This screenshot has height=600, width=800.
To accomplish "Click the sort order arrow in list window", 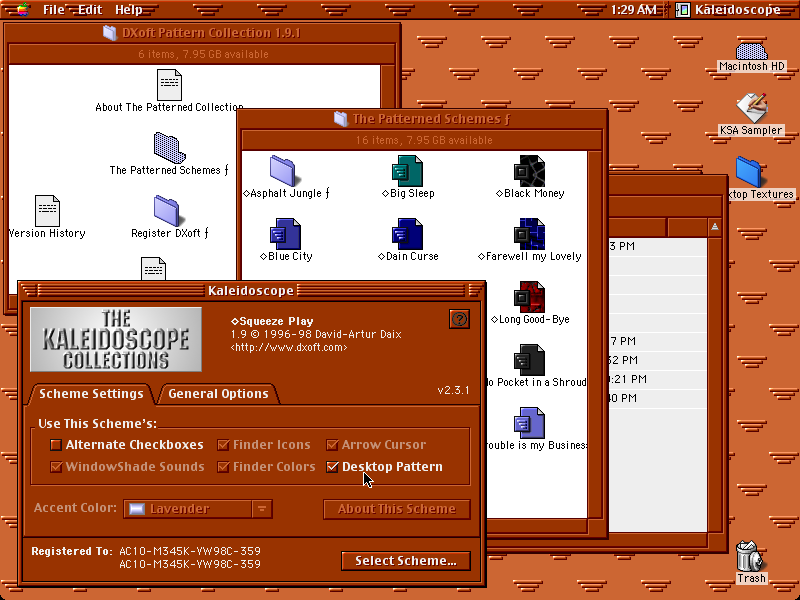I will 714,227.
